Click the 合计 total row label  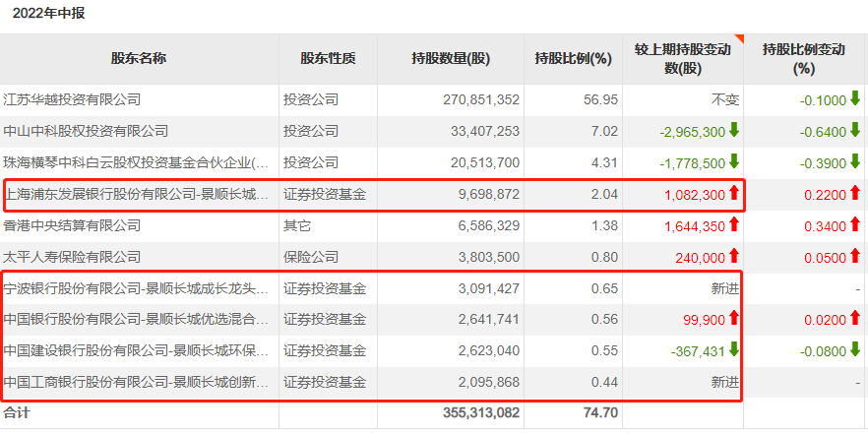pyautogui.click(x=17, y=413)
